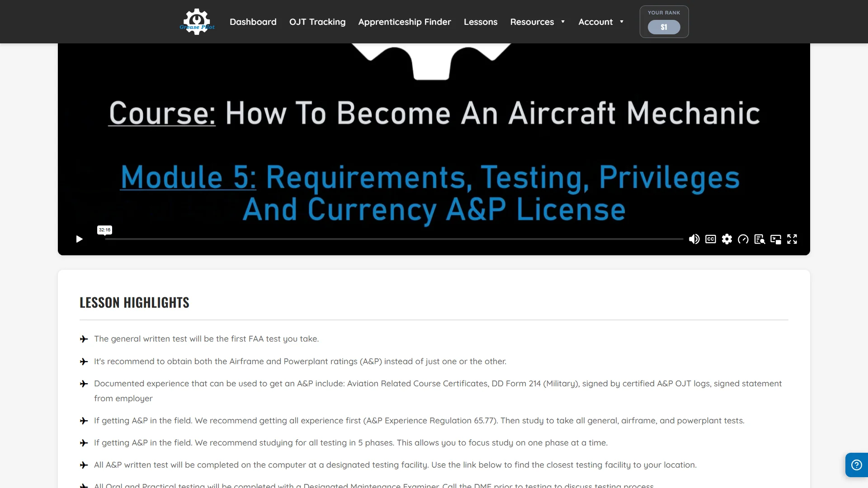
Task: Click the highlight about studying in 5 phases
Action: 351,443
